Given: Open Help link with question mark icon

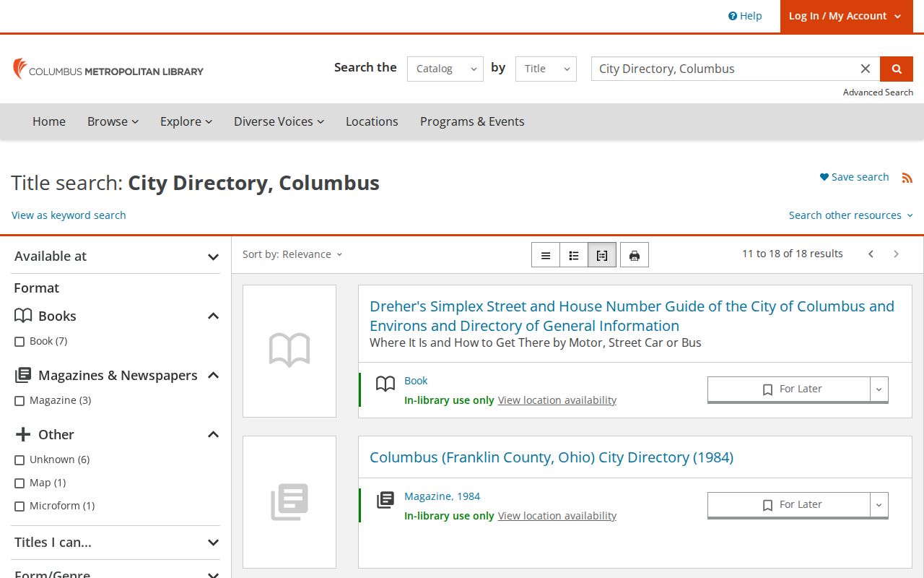Looking at the screenshot, I should pyautogui.click(x=745, y=16).
